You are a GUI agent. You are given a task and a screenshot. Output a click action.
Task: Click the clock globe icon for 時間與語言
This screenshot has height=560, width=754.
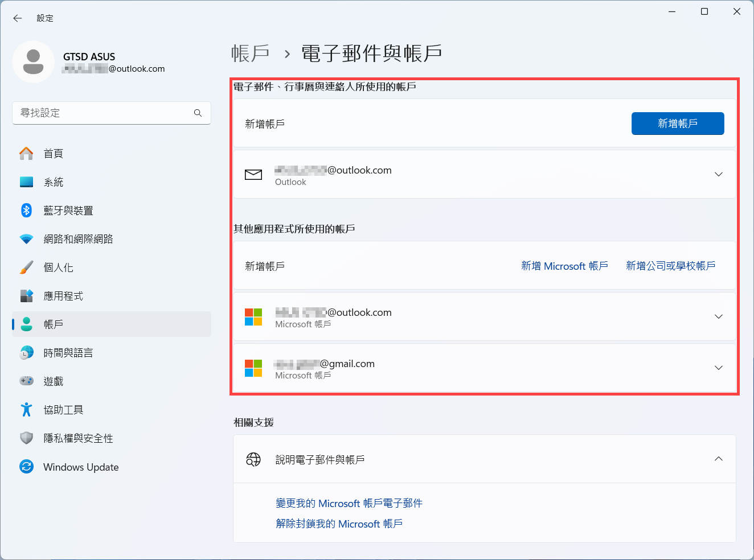pos(26,352)
